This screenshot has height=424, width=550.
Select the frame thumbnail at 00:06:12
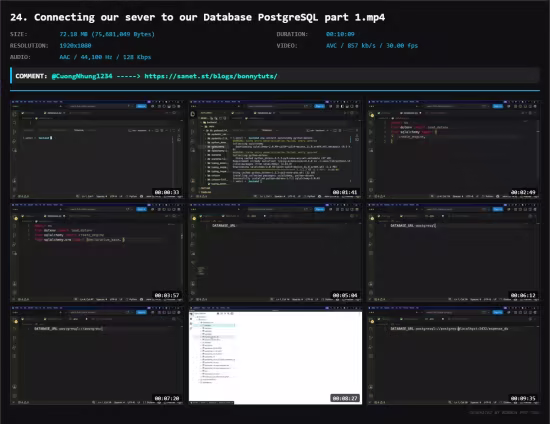click(454, 252)
